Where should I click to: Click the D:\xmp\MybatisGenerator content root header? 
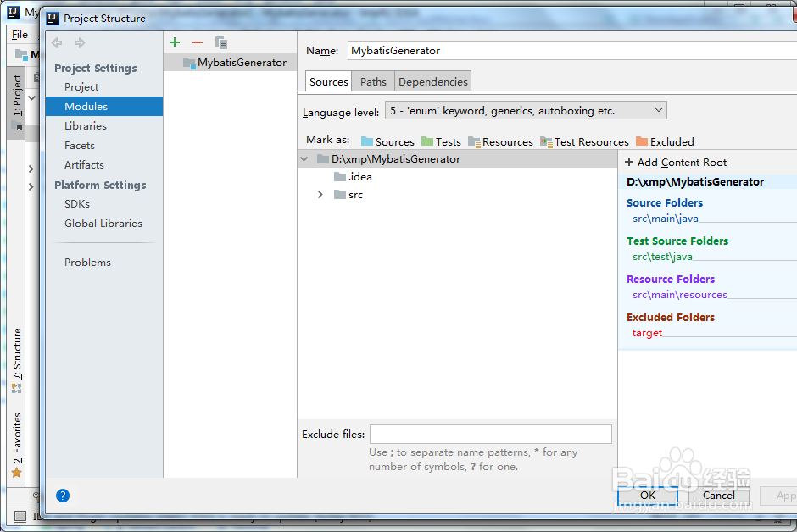[x=695, y=182]
